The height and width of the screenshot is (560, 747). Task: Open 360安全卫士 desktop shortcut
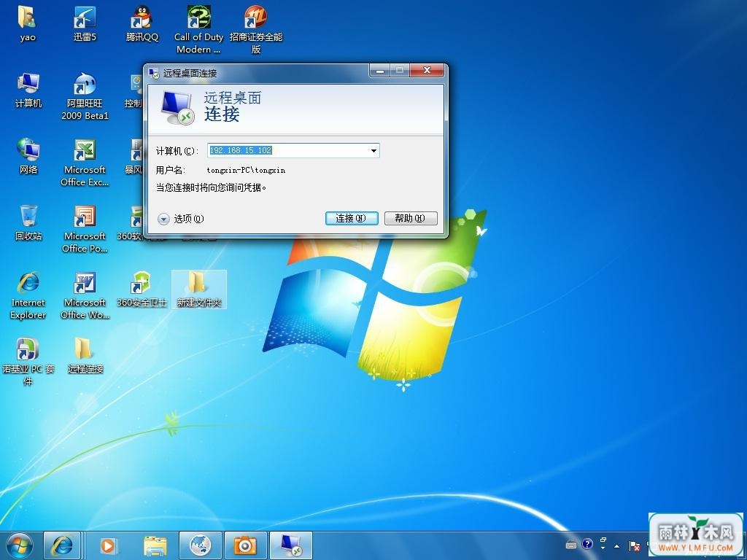pyautogui.click(x=142, y=289)
